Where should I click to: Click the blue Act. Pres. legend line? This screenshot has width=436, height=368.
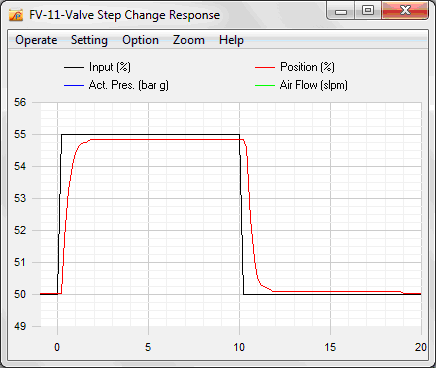(74, 85)
